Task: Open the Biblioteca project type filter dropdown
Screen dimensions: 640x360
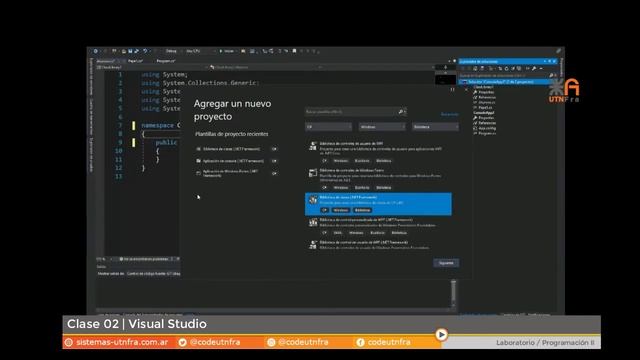Action: point(435,127)
